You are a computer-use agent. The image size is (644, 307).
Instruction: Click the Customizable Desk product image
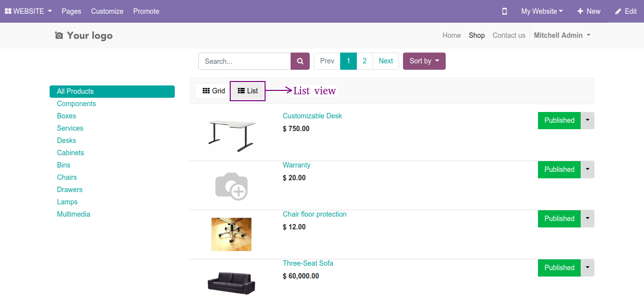[x=232, y=136]
